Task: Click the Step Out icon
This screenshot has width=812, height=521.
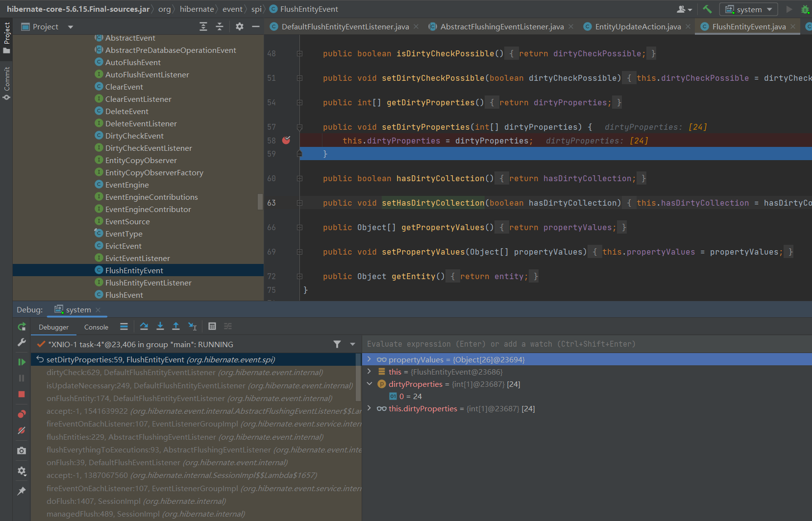Action: tap(176, 326)
